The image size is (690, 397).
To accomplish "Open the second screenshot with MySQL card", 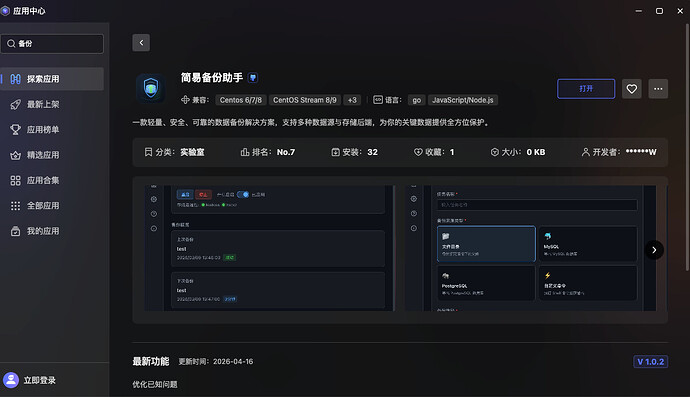I will pos(530,248).
